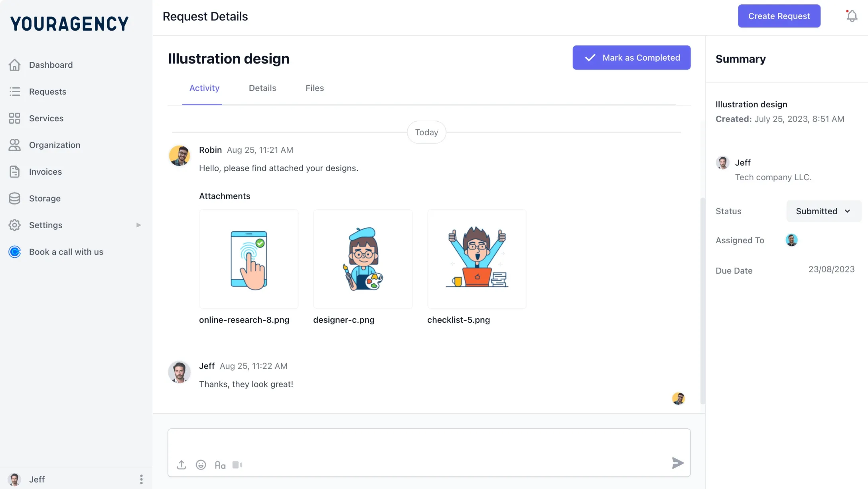The width and height of the screenshot is (868, 489).
Task: Click Mark as Completed
Action: 631,57
